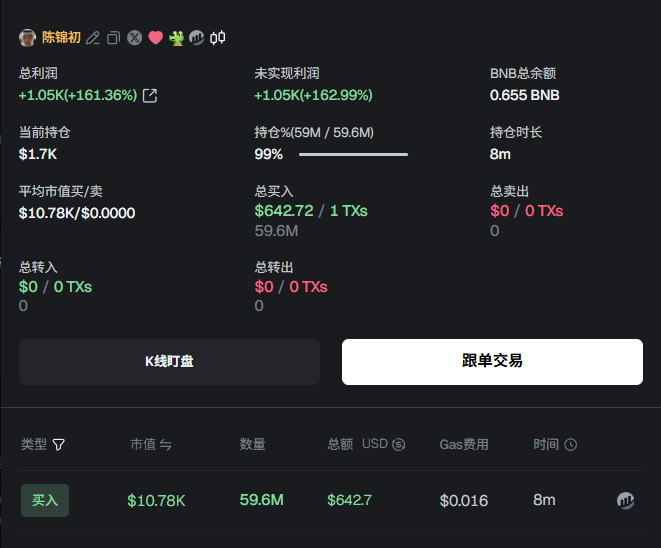Share total profit via export icon

(150, 96)
